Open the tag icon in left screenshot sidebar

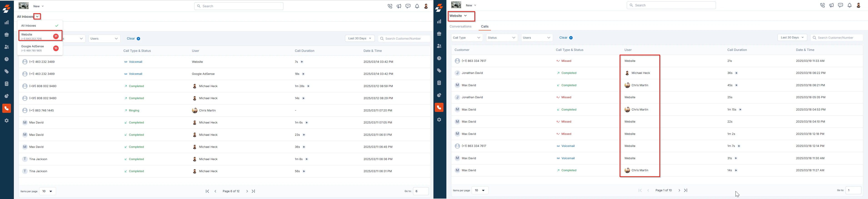(6, 71)
